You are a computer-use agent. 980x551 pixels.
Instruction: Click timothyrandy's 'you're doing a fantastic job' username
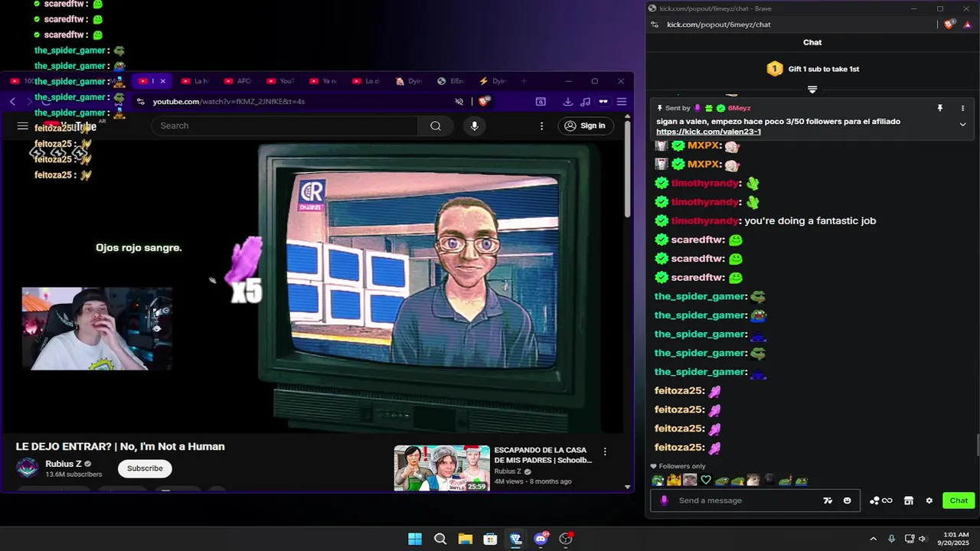(x=704, y=220)
